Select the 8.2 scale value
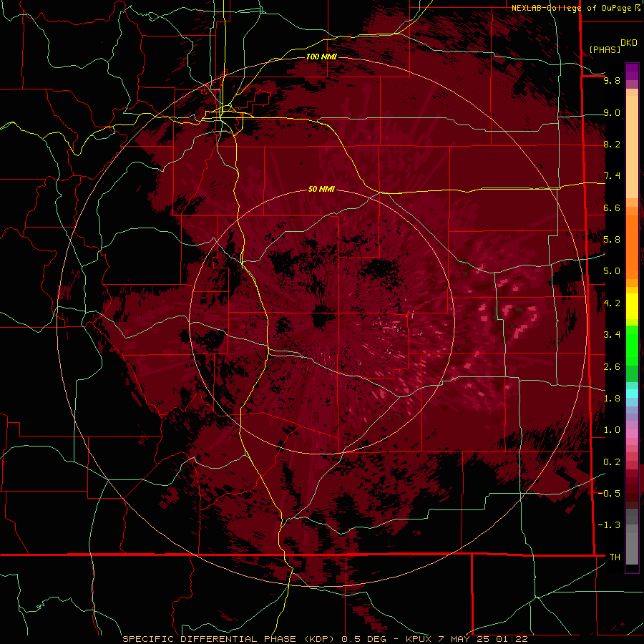 [x=612, y=144]
